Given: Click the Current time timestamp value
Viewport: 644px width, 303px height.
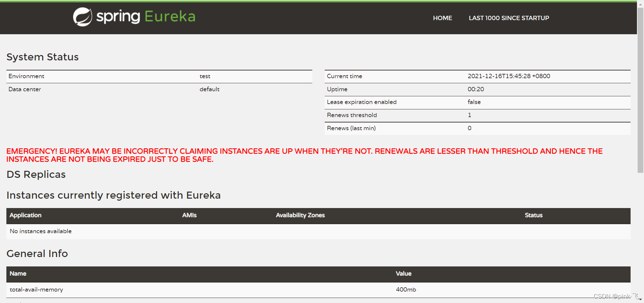Looking at the screenshot, I should [509, 76].
